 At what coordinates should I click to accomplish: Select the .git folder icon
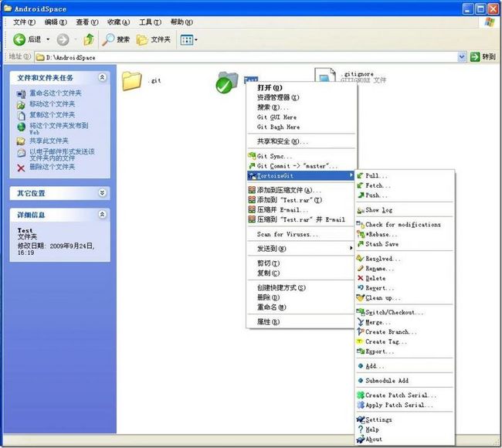[131, 81]
